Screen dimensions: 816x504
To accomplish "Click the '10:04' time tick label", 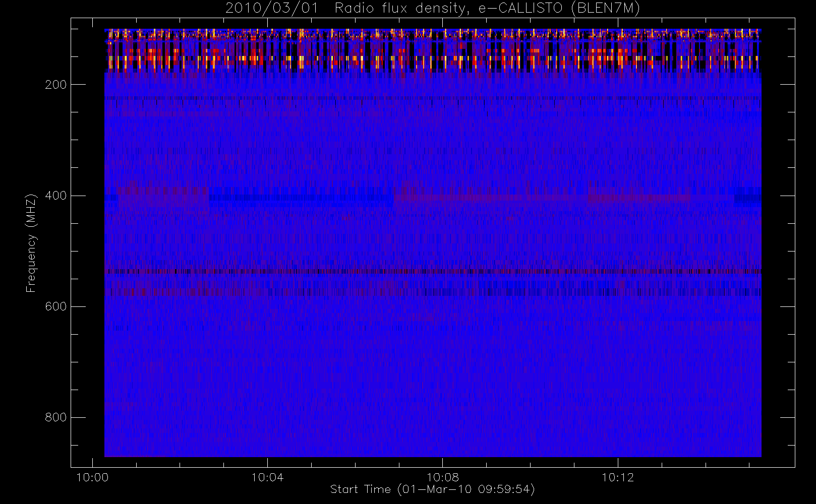I will pyautogui.click(x=267, y=477).
